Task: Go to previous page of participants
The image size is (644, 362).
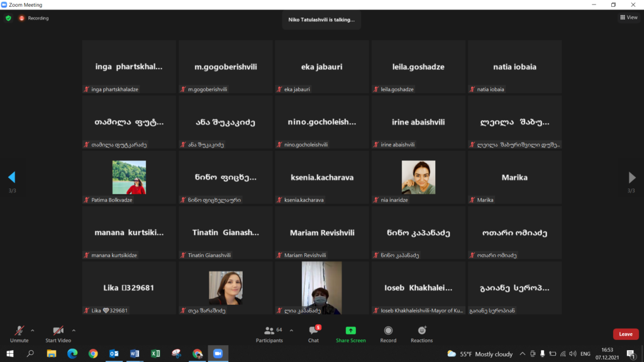Action: 11,177
